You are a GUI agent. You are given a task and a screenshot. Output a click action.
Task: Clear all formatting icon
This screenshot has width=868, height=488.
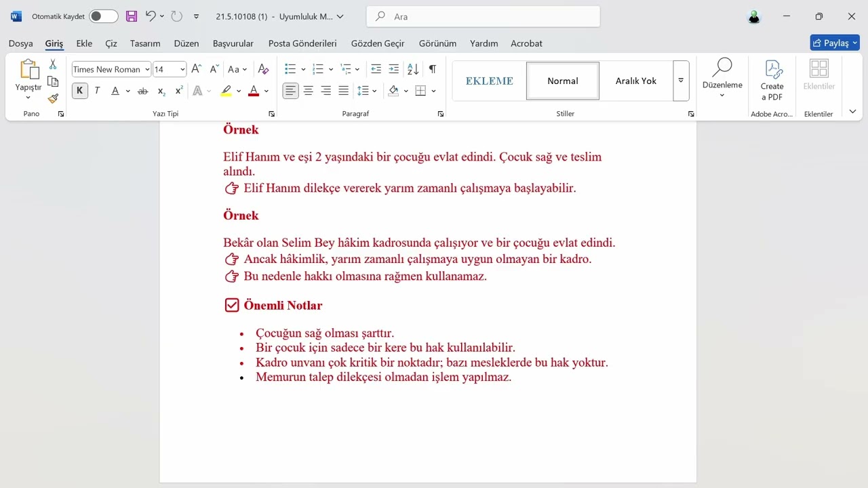pos(264,69)
